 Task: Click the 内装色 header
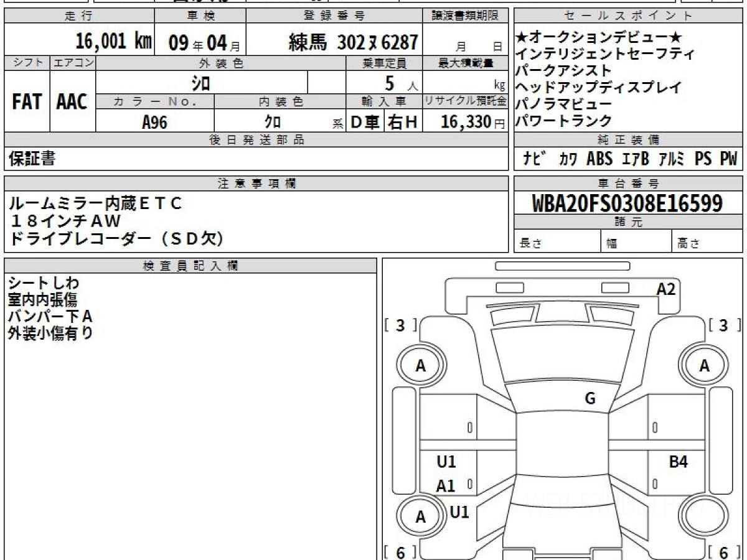point(280,101)
